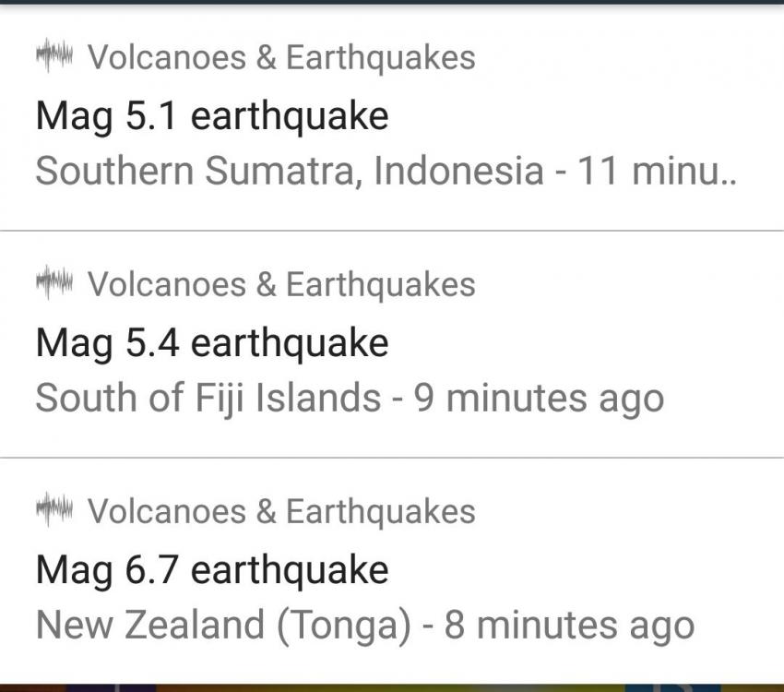Click the truncated "11 minu.." timestamp

(x=657, y=172)
